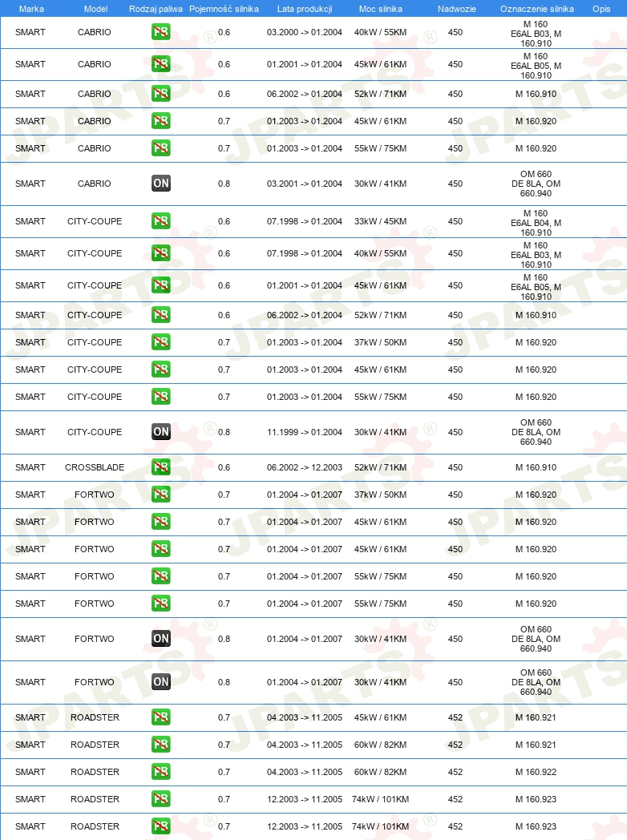Screen dimensions: 627x840
Task: Click 0.8 capacity in CABRIO row
Action: (x=224, y=184)
